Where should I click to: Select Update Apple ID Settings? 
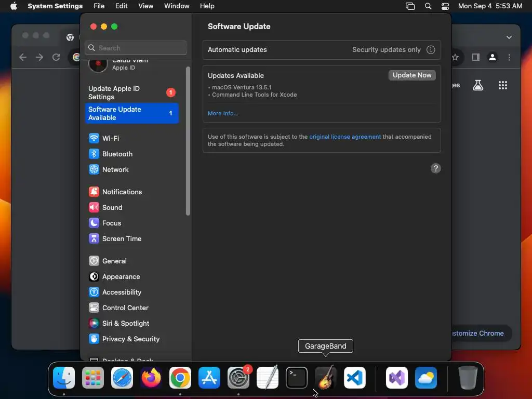point(131,92)
